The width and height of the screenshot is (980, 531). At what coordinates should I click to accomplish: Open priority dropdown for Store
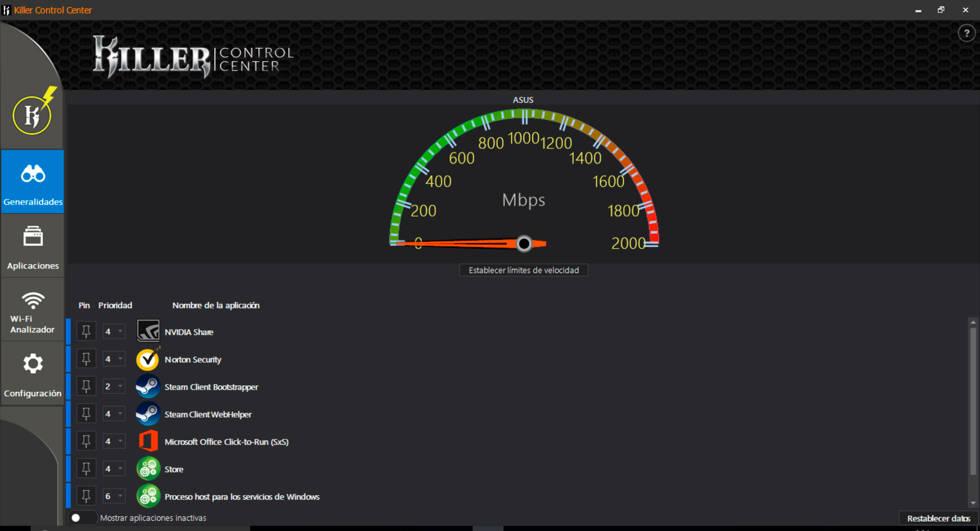(x=114, y=468)
